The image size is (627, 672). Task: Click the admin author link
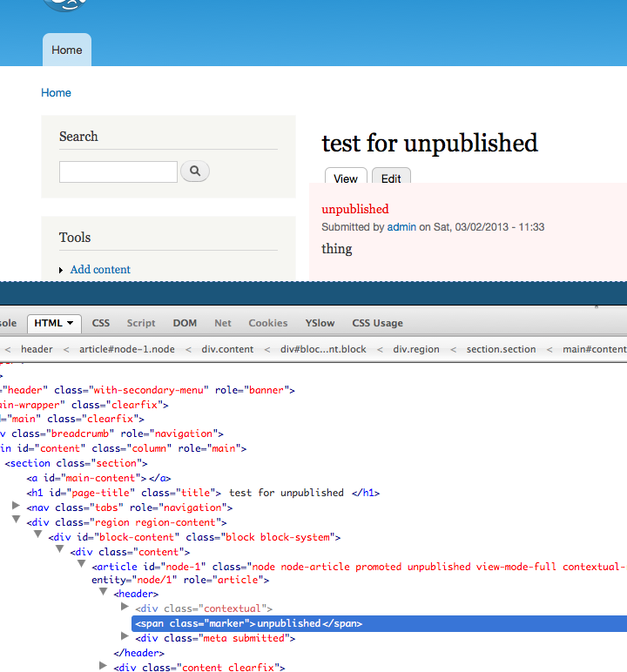(401, 227)
